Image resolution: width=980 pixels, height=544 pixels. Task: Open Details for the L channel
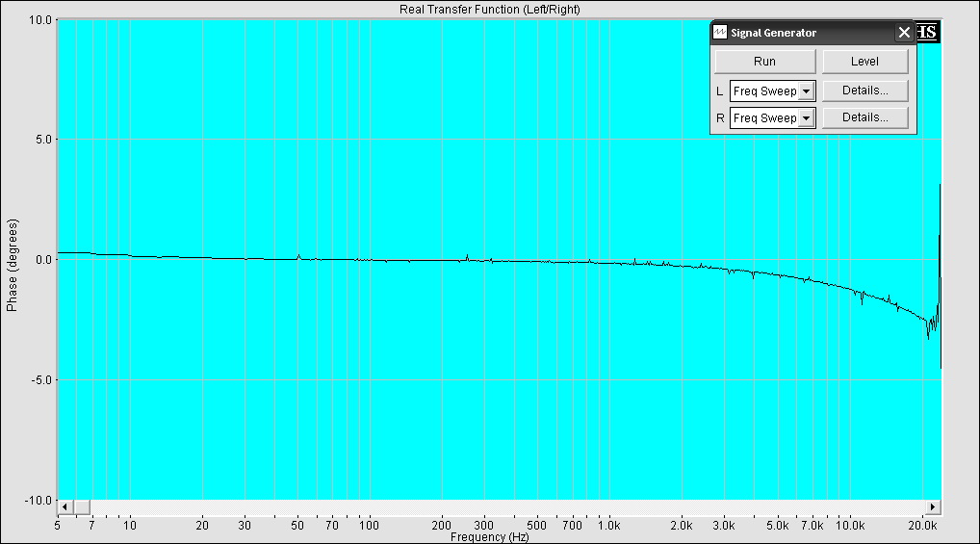[x=864, y=91]
